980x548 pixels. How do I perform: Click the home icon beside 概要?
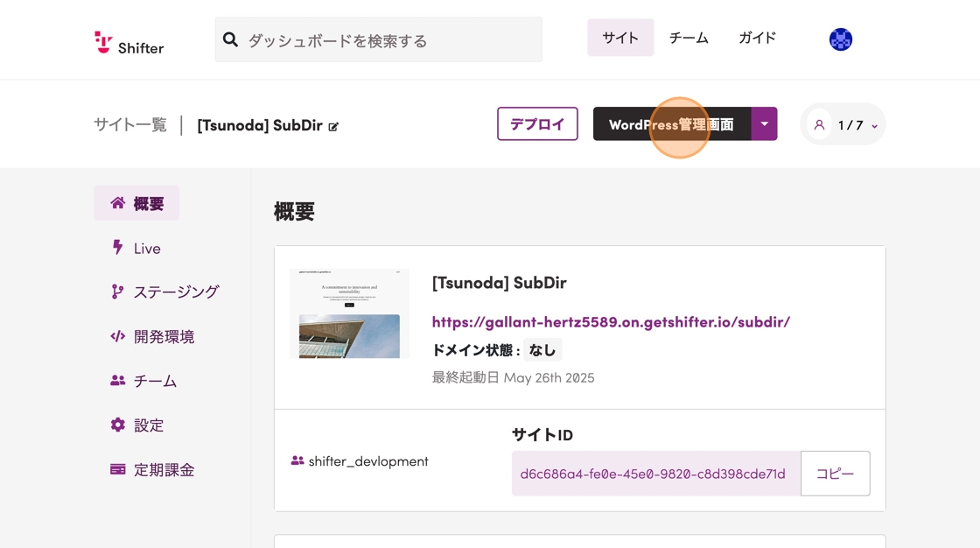click(x=117, y=203)
